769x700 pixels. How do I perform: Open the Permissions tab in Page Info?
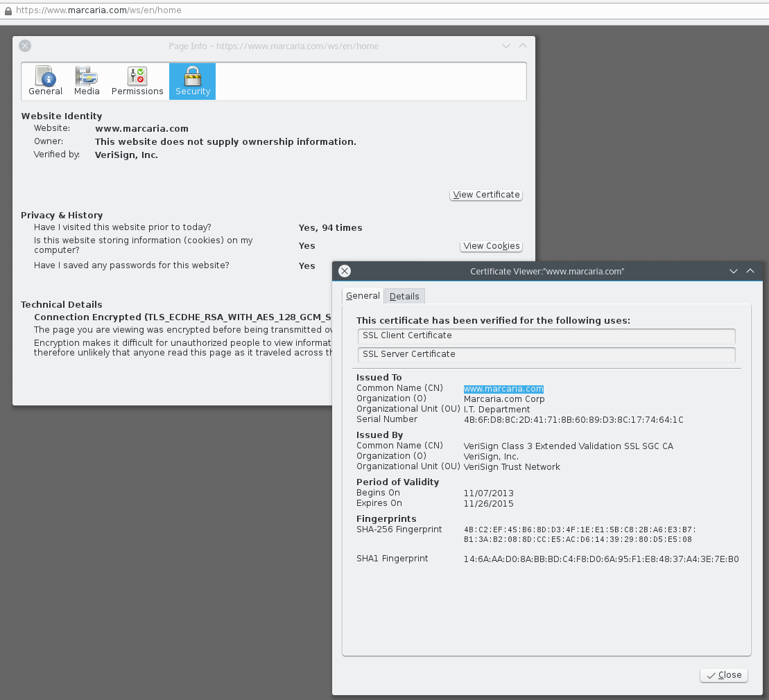[137, 81]
